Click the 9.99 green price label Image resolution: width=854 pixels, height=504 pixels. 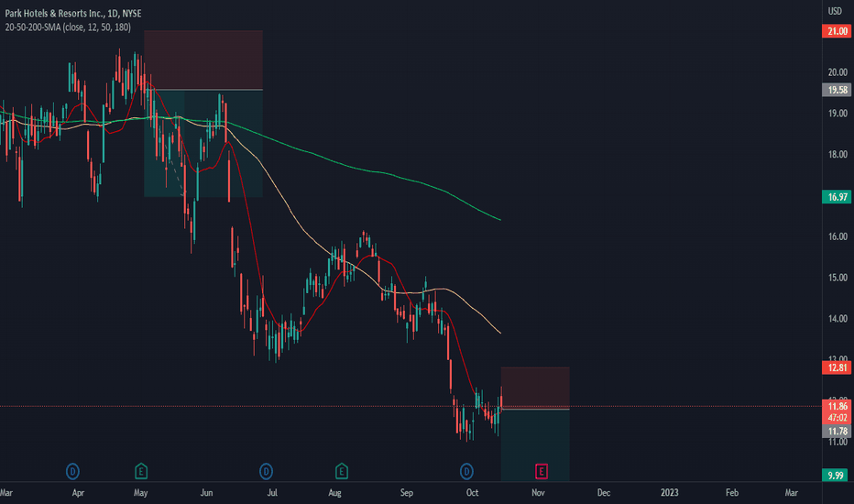click(x=837, y=475)
